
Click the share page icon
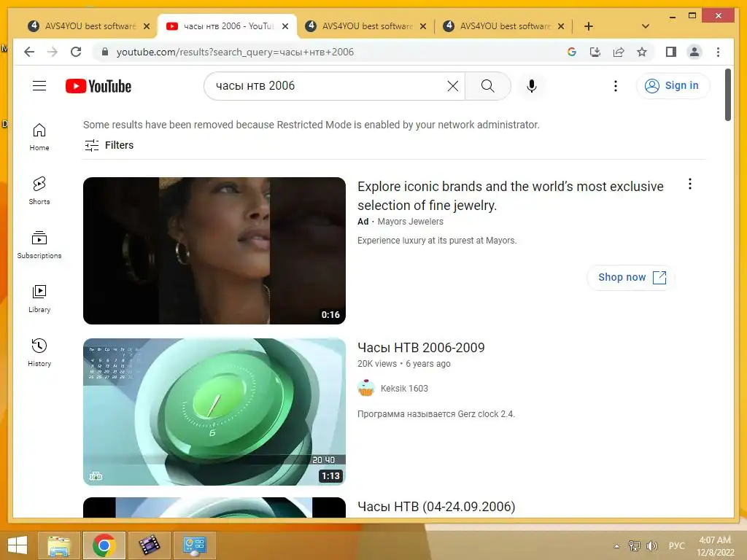point(619,52)
